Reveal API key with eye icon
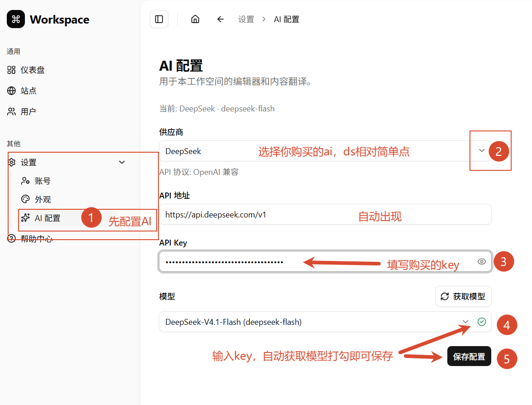532x405 pixels. [x=482, y=262]
